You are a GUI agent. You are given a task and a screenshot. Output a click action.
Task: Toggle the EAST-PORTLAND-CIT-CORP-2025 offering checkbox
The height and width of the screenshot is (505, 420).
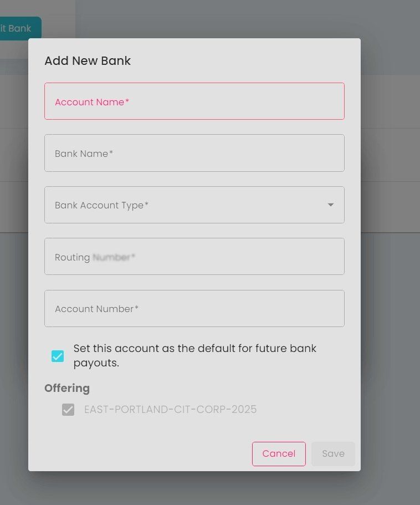(68, 410)
